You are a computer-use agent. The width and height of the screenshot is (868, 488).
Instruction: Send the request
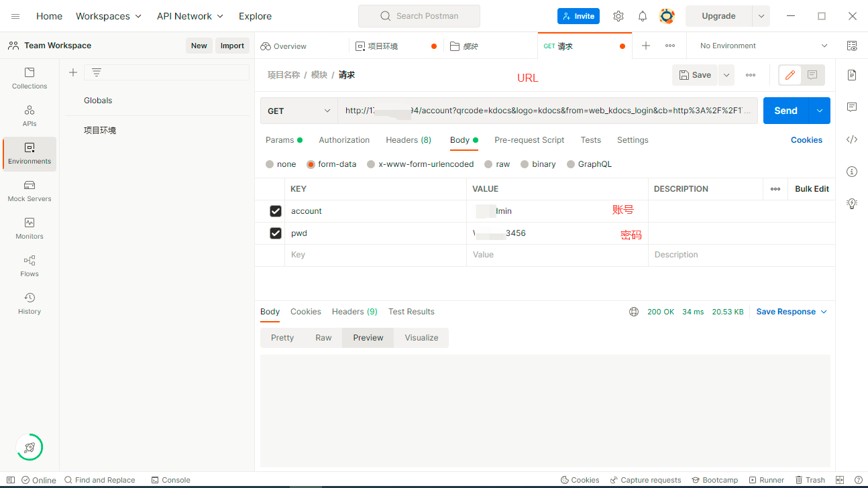pos(785,111)
